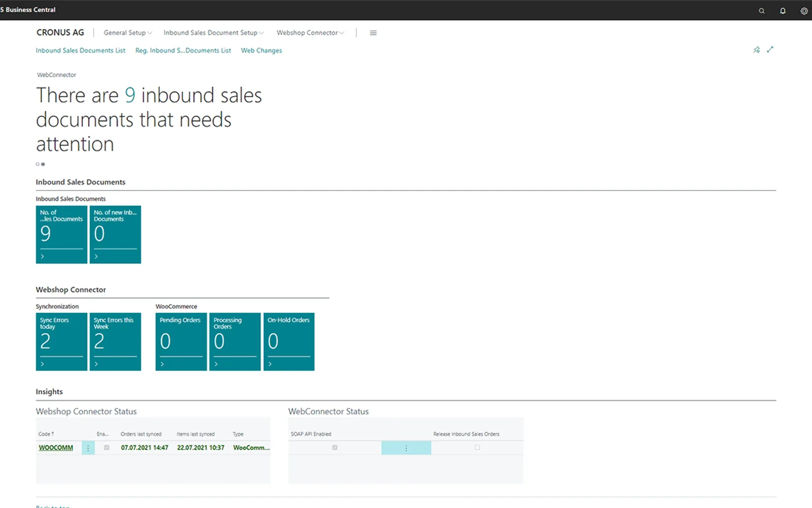The height and width of the screenshot is (508, 812).
Task: Open the settings gear
Action: coord(804,11)
